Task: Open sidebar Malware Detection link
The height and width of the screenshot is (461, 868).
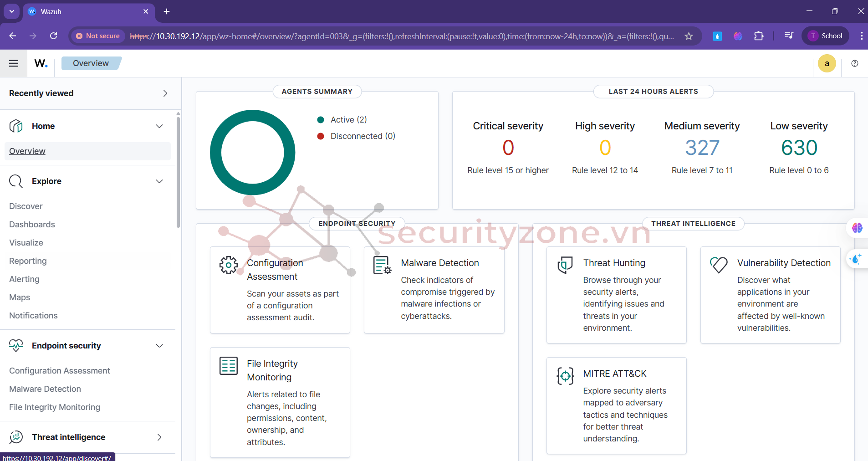Action: [x=45, y=389]
